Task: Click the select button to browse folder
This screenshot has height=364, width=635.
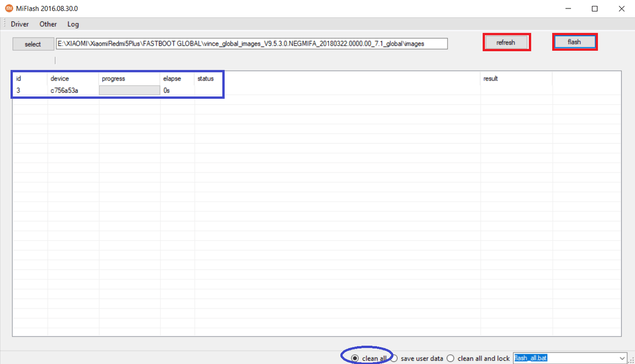Action: [x=33, y=44]
